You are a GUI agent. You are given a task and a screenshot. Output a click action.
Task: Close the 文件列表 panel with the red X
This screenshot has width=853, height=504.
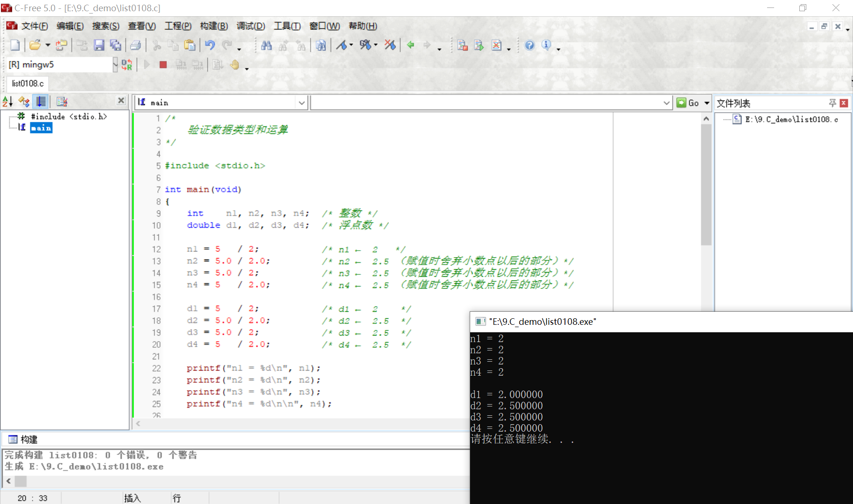[844, 103]
